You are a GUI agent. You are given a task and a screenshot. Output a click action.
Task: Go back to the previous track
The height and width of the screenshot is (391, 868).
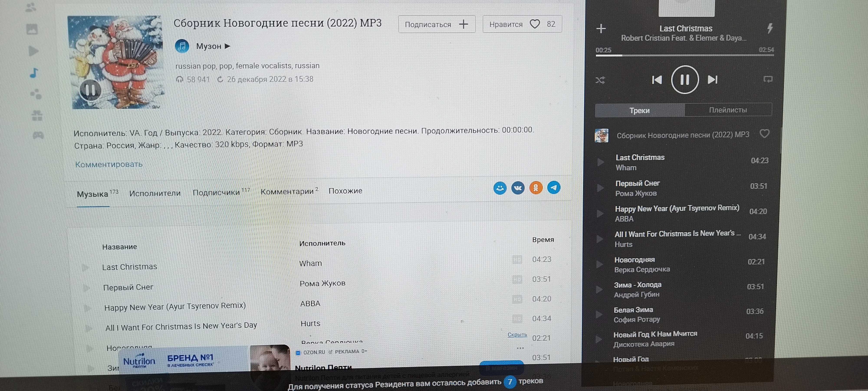657,80
